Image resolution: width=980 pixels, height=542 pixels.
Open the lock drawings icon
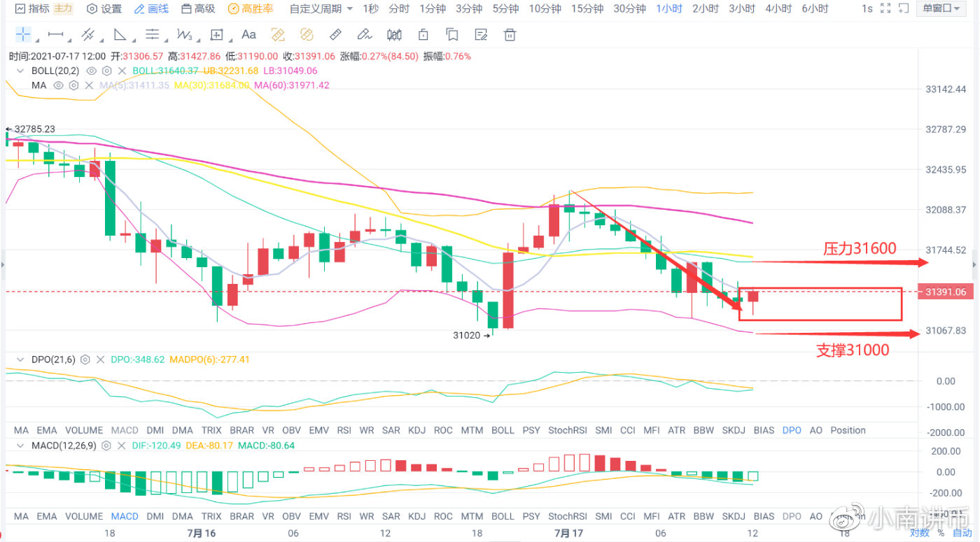(423, 34)
